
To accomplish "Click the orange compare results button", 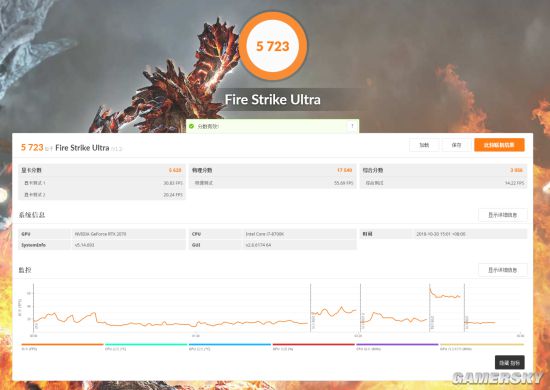I will click(x=499, y=145).
